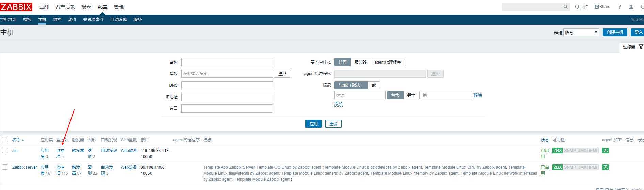
Task: Click the SNMP badge for Zabbix server
Action: click(x=570, y=167)
